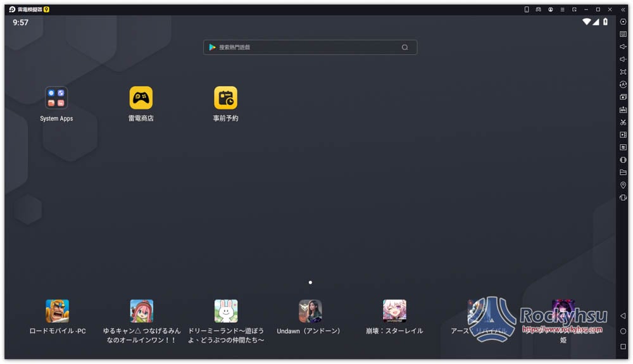Toggle fullscreen from the sidebar
Viewport: 633px width, 364px height.
click(x=623, y=72)
